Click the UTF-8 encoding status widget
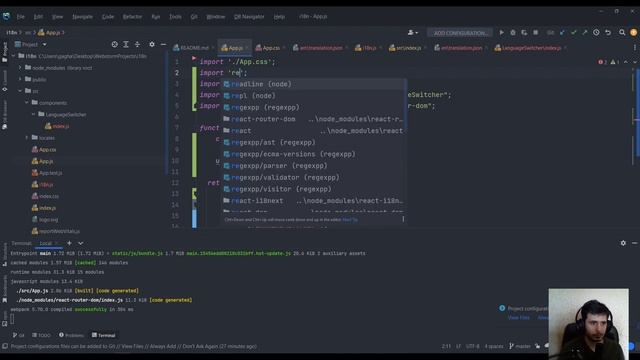Screen dimensions: 640x360 click(473, 346)
